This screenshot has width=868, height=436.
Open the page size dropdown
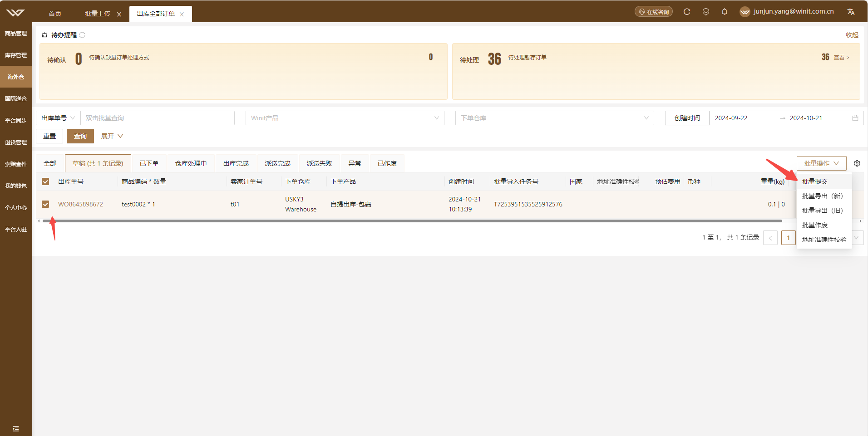857,238
